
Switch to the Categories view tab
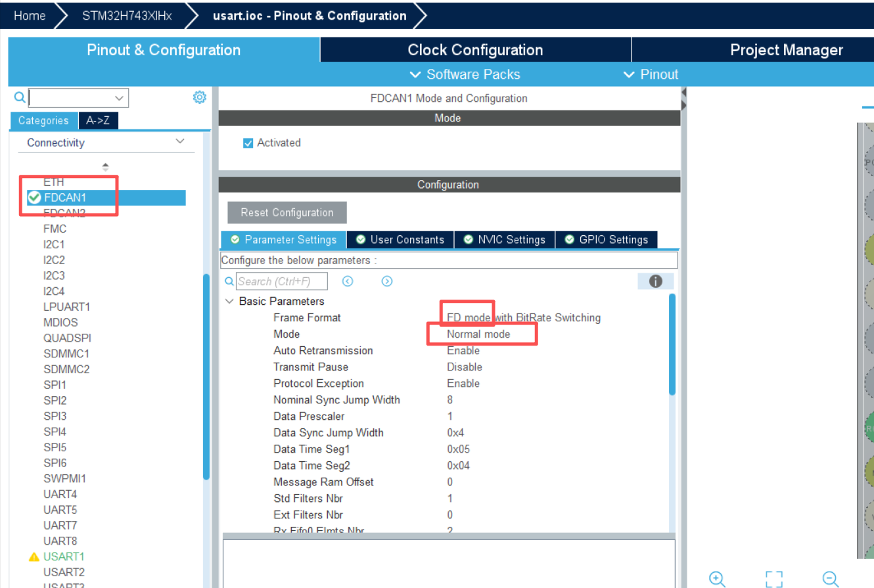pos(43,120)
